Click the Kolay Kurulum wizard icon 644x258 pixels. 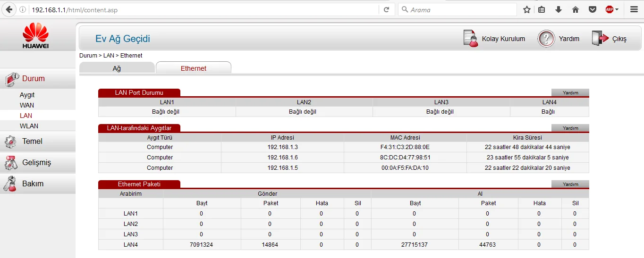pos(471,39)
